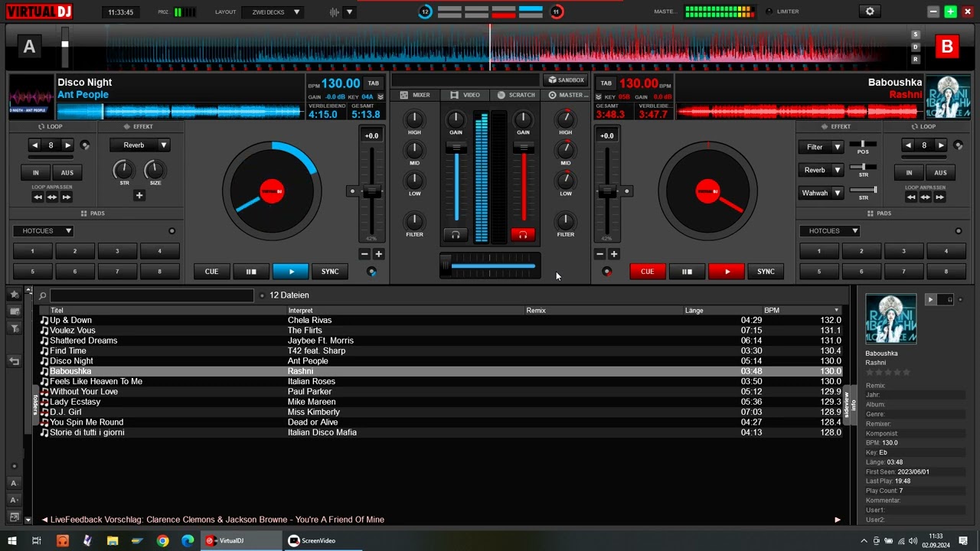Screen dimensions: 980x551
Task: Click deck A pitch minus button
Action: pos(364,254)
